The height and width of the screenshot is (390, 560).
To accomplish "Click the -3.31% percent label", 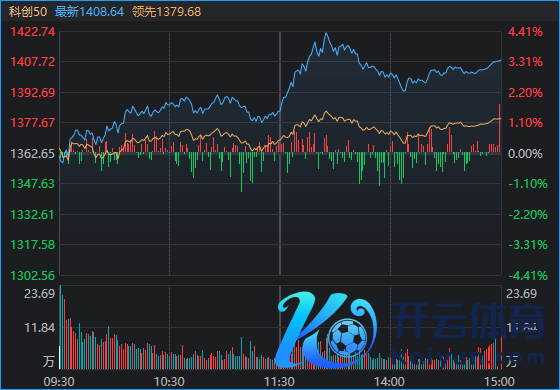I will point(528,245).
